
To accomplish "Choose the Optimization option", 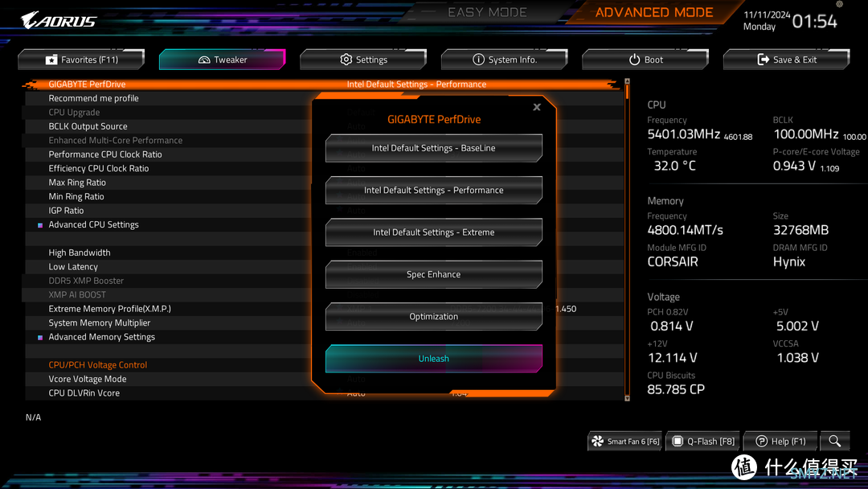I will point(433,316).
